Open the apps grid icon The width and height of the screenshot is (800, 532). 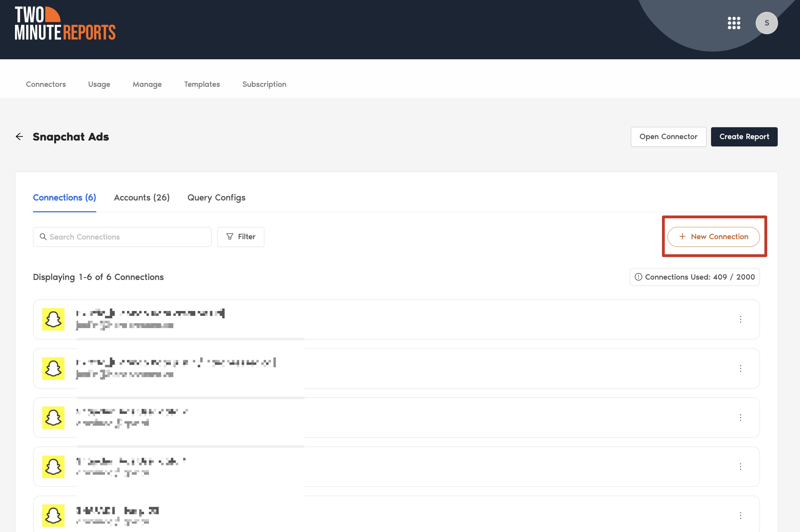pos(734,23)
